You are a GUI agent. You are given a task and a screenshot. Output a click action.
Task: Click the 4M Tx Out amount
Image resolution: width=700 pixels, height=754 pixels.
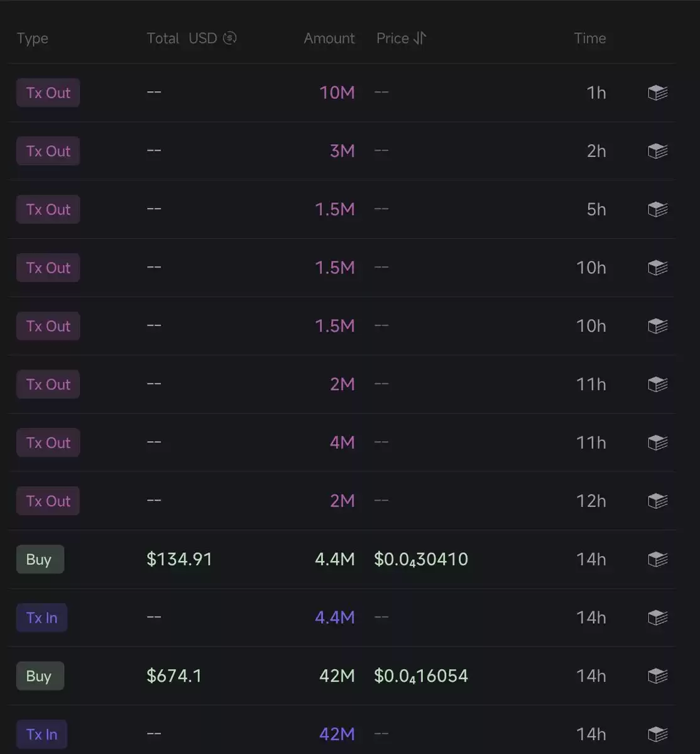click(342, 442)
